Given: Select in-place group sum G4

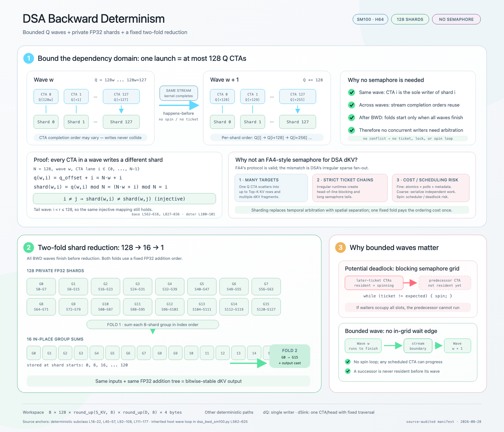Looking at the screenshot, I should (97, 353).
